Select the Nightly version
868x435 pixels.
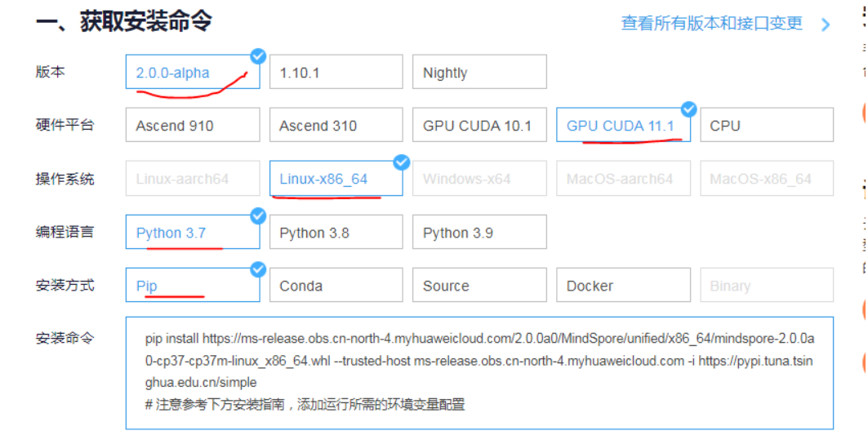point(479,73)
